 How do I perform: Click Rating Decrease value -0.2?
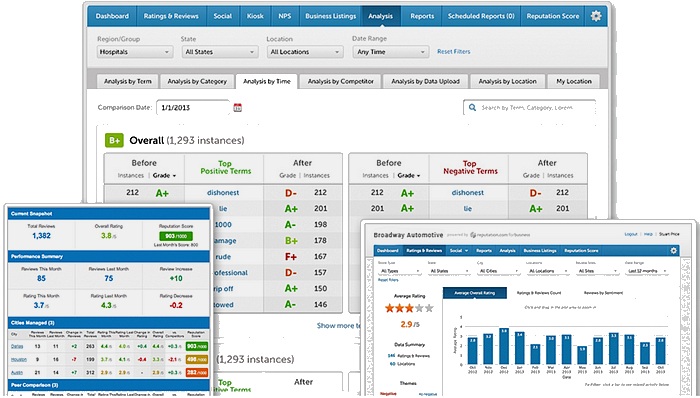176,306
